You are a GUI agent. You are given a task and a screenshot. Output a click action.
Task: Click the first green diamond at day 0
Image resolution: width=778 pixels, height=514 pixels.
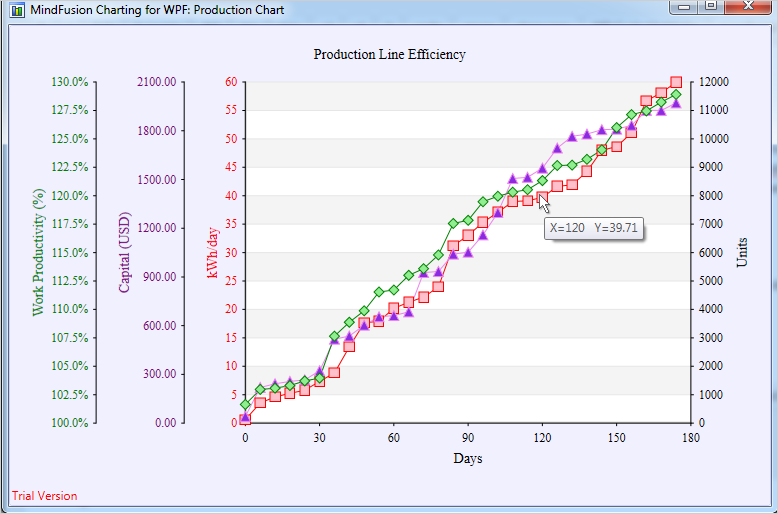245,404
